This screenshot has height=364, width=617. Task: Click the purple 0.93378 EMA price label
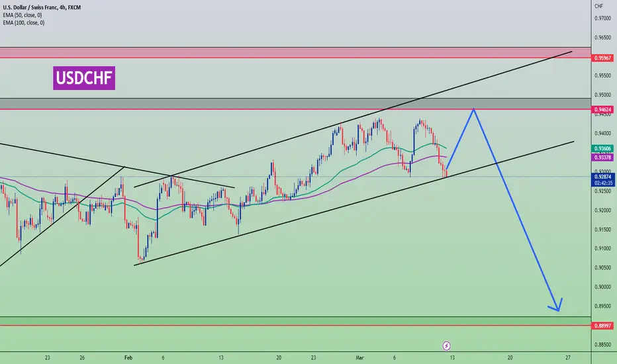[x=602, y=158]
